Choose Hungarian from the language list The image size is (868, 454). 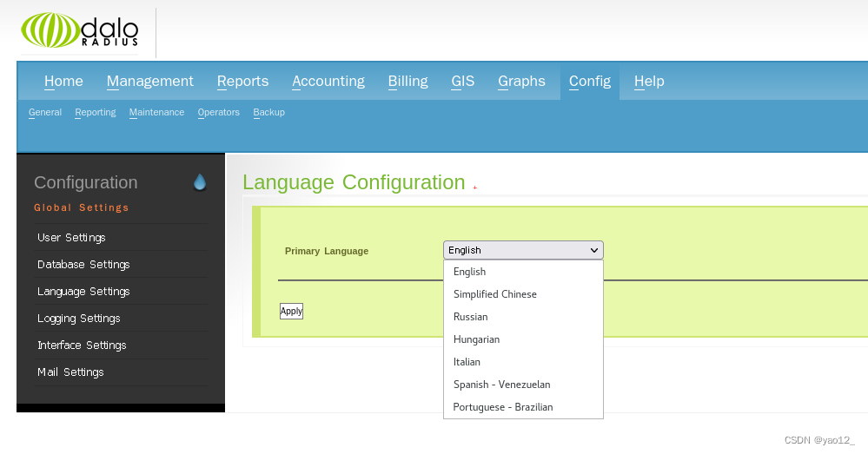(523, 339)
